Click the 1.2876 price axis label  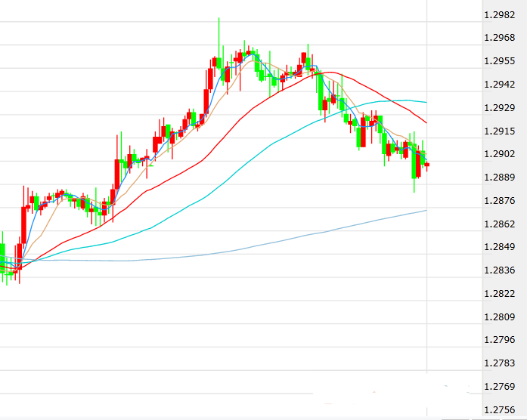(499, 201)
